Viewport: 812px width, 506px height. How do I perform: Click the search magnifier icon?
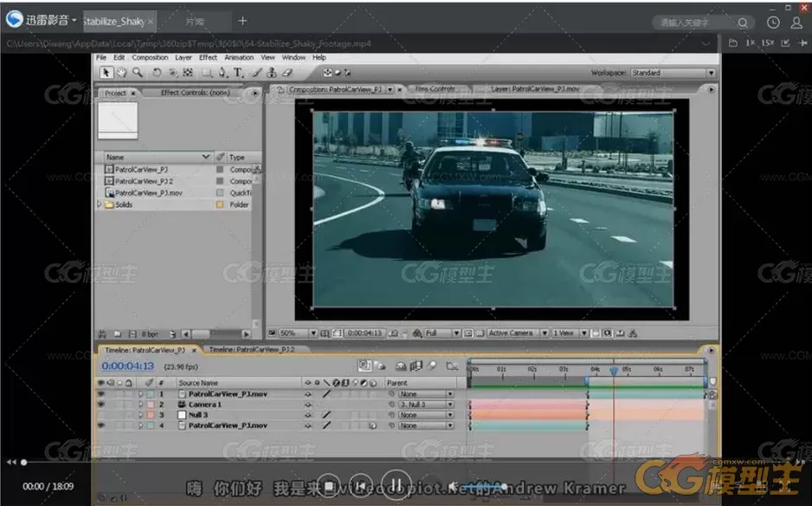tap(743, 23)
